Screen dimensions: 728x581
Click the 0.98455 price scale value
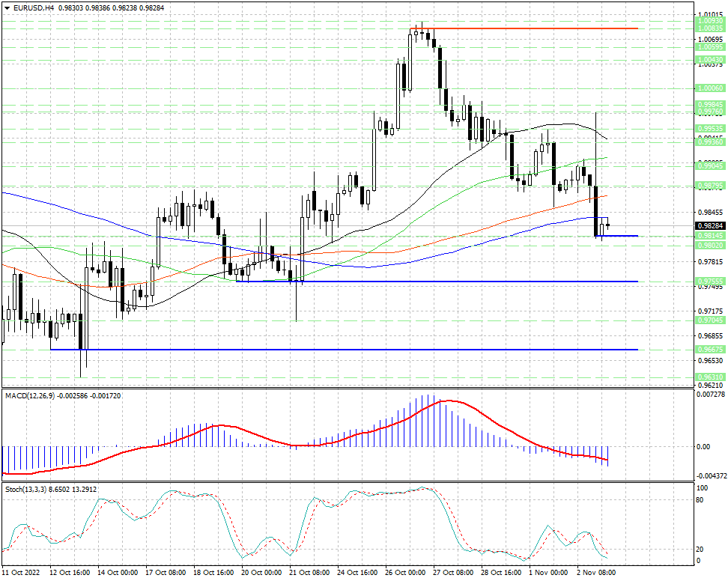pos(710,213)
